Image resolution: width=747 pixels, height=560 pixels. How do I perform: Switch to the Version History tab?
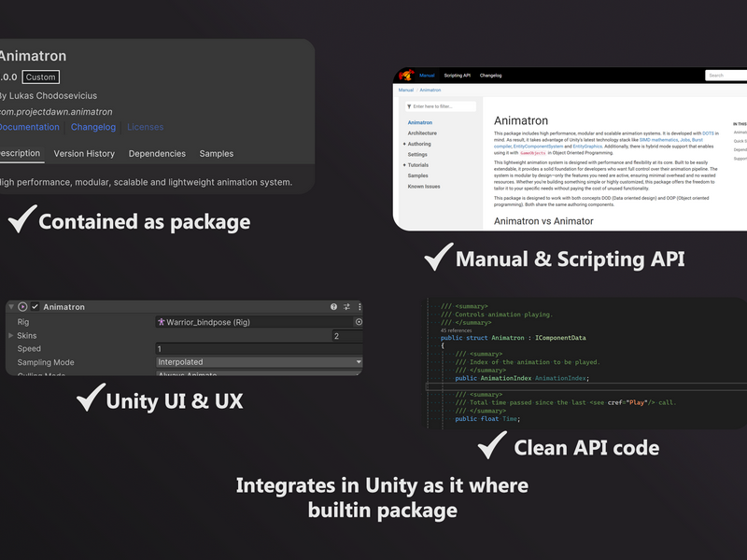coord(84,154)
